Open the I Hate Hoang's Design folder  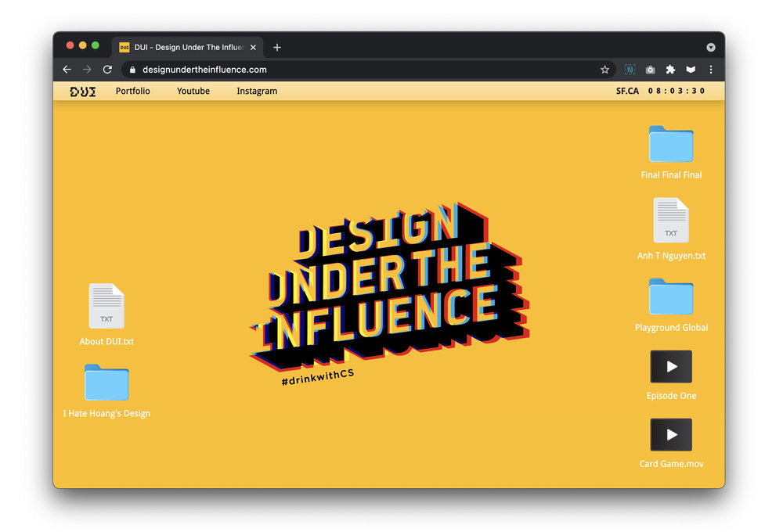pos(106,383)
